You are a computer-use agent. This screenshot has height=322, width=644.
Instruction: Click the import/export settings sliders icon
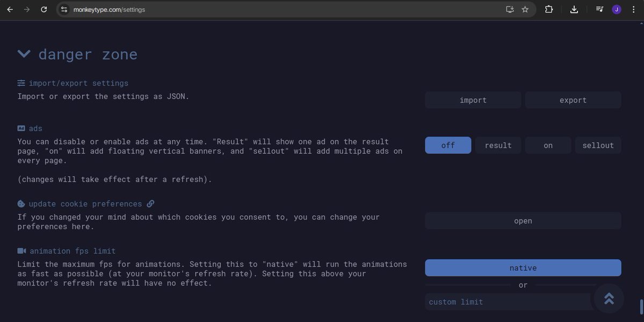coord(21,83)
